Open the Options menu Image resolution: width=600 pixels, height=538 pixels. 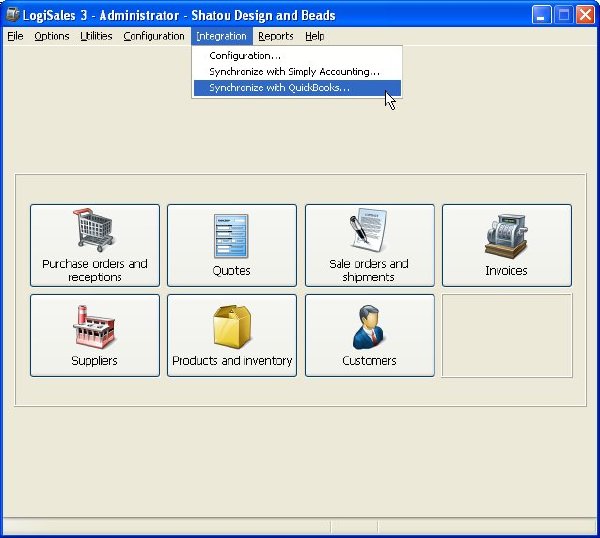coord(52,36)
